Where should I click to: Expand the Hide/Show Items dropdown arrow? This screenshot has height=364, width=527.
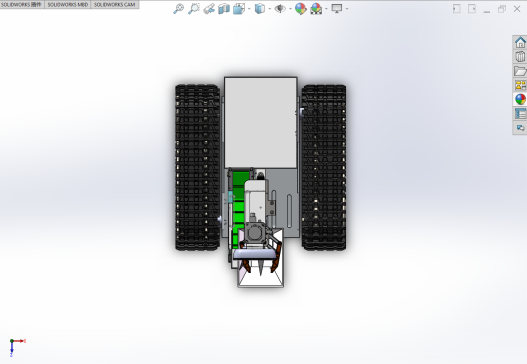(x=290, y=9)
